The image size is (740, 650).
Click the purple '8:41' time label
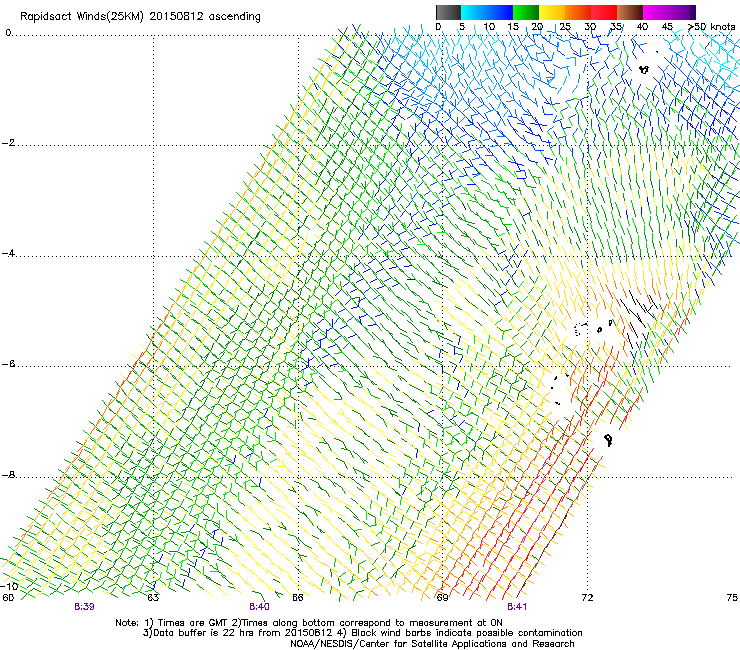coord(517,607)
